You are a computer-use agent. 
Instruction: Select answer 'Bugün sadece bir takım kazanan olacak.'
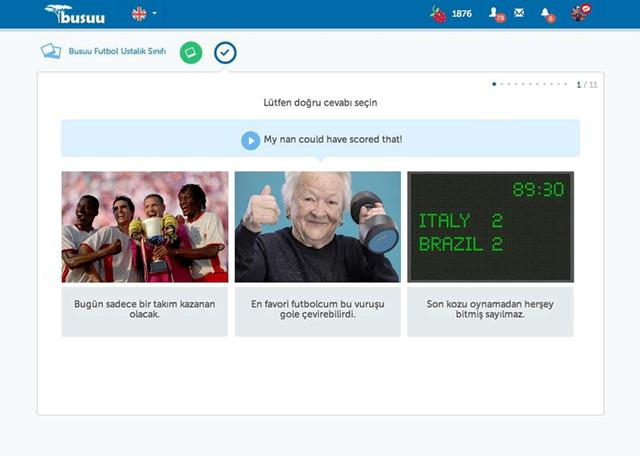click(x=144, y=311)
